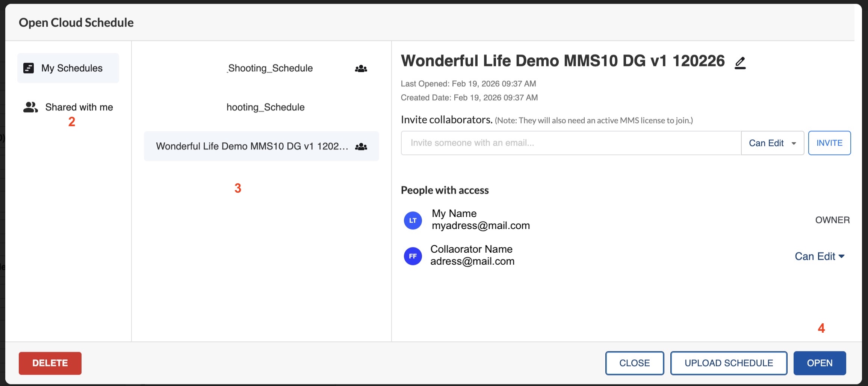Screen dimensions: 868x386
Task: Expand the permission chevron next to INVITE button
Action: click(x=794, y=143)
